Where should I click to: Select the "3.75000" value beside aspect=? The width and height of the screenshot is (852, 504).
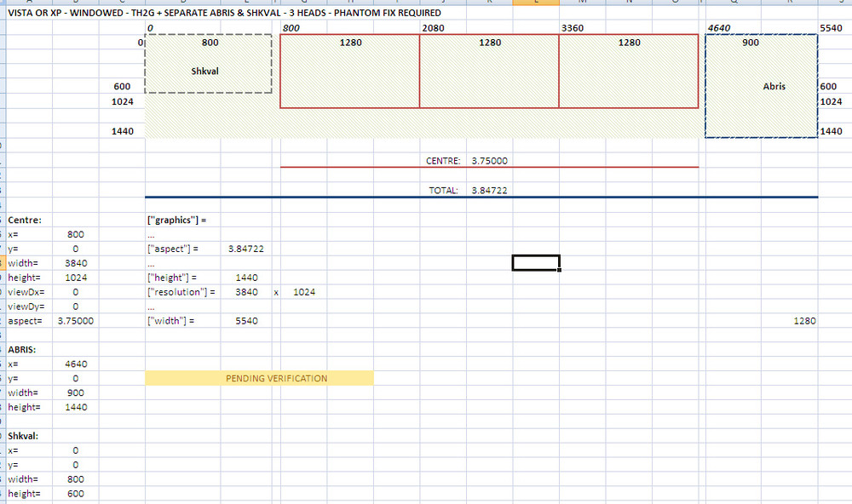click(x=76, y=321)
